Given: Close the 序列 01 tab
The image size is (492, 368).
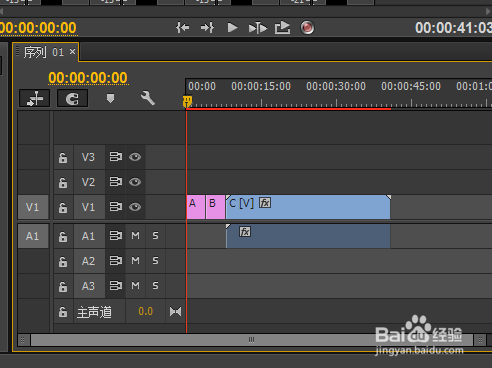Looking at the screenshot, I should tap(72, 52).
